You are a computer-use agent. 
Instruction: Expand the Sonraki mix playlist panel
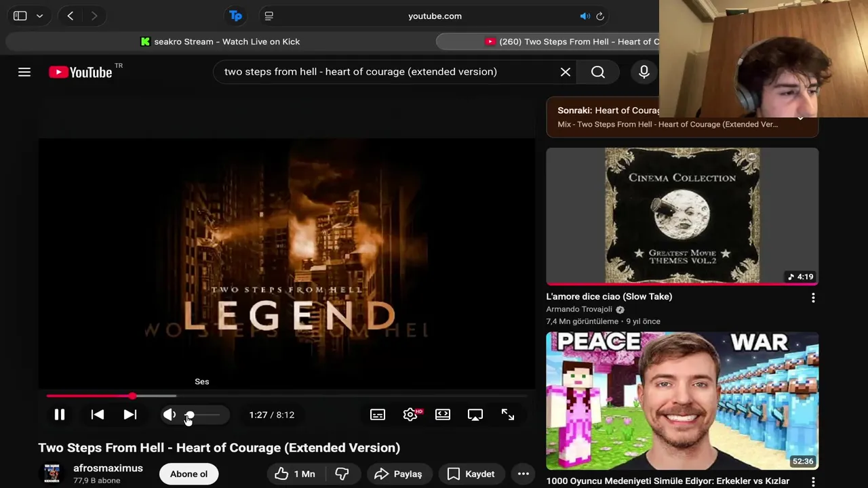click(801, 119)
